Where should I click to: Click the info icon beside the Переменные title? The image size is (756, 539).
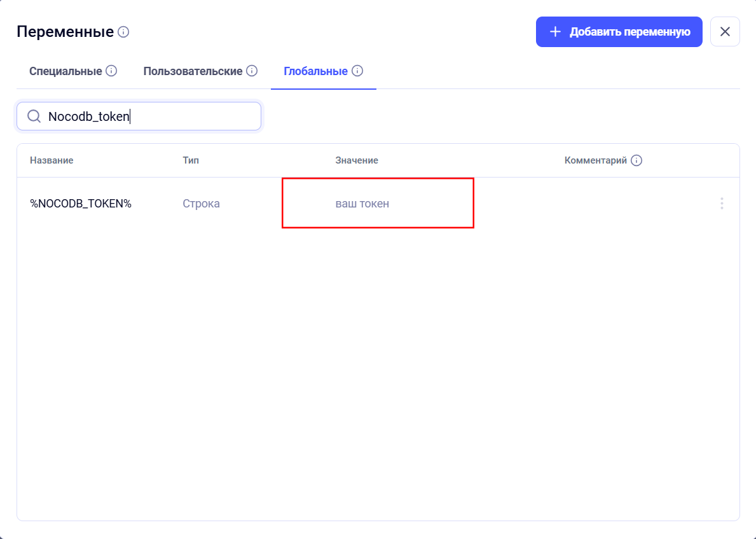point(123,32)
